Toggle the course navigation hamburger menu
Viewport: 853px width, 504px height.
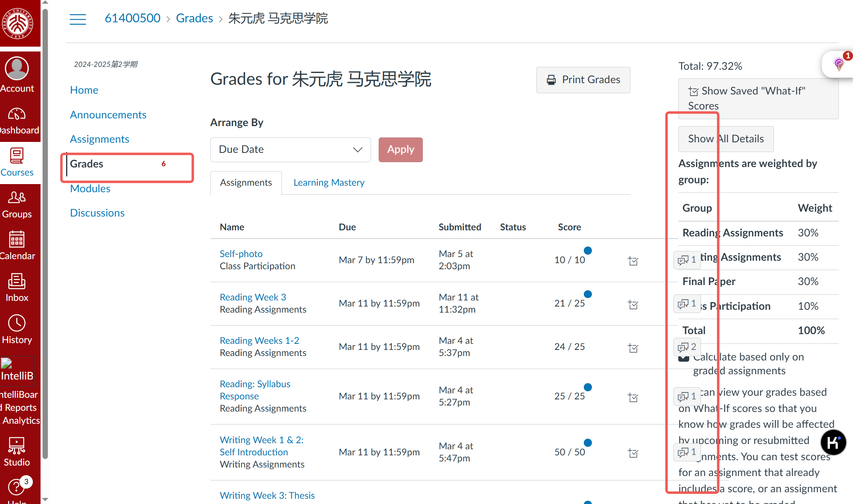(x=78, y=19)
